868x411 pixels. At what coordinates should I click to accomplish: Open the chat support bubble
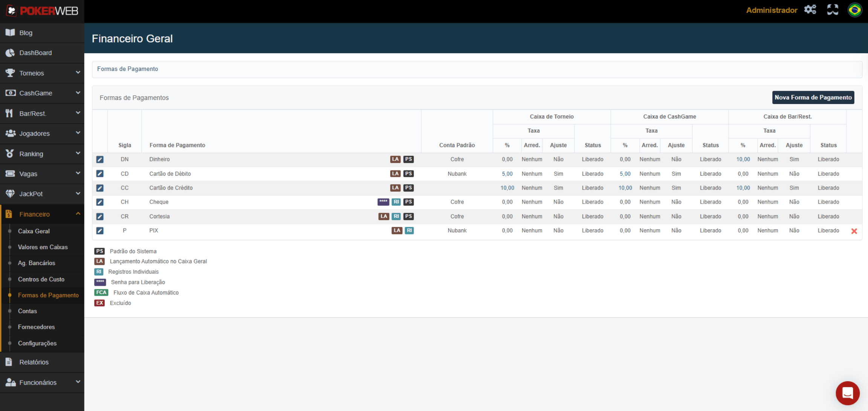[847, 393]
